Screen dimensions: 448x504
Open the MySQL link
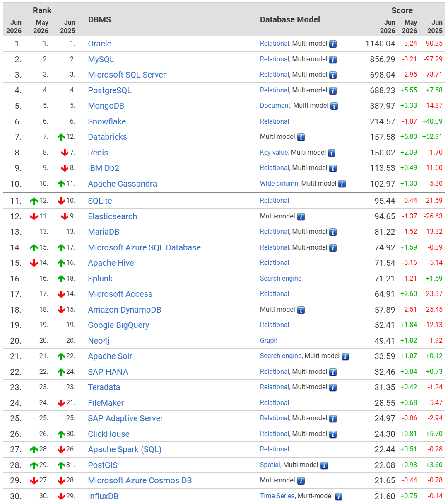(x=101, y=59)
